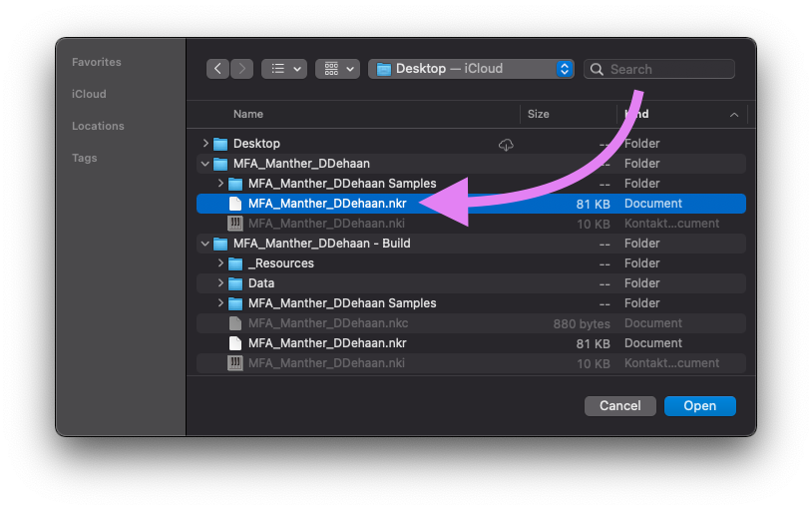The height and width of the screenshot is (510, 812).
Task: Click the Cancel button
Action: (619, 406)
